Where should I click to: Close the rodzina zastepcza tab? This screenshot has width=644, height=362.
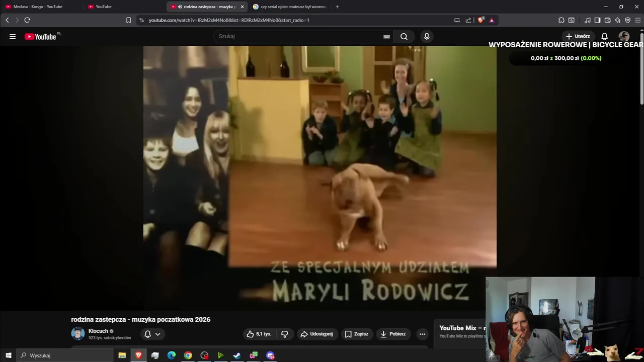[242, 7]
